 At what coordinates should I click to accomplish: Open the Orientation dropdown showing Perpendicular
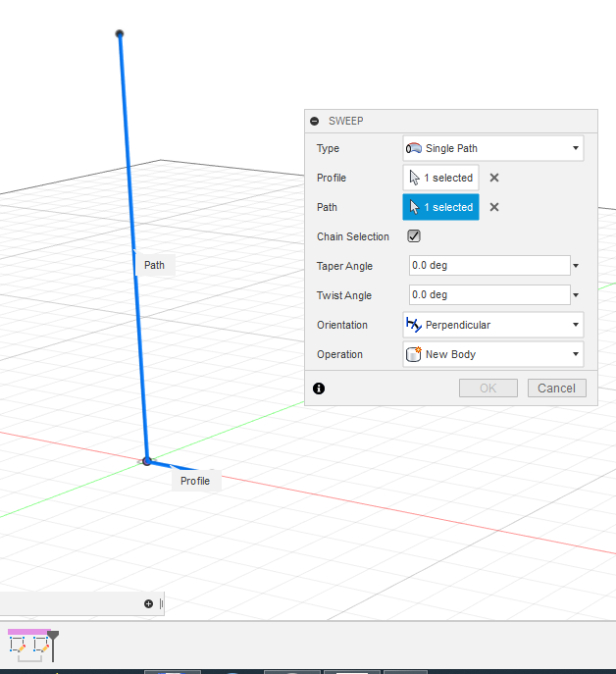pyautogui.click(x=493, y=325)
